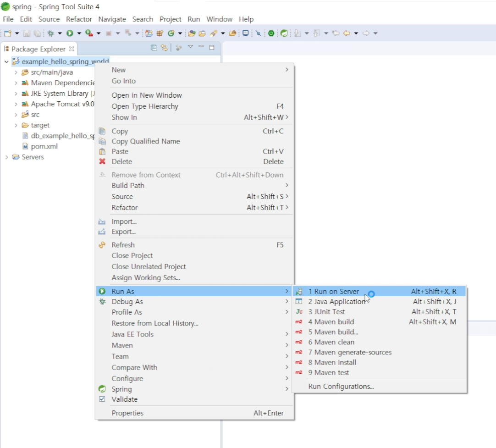Open the New wizard dropdown arrow
Image resolution: width=496 pixels, height=448 pixels.
(x=17, y=33)
